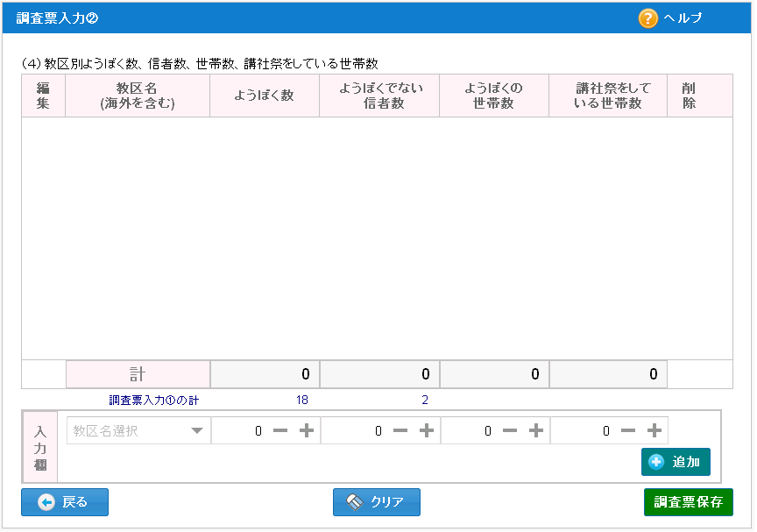757x532 pixels.
Task: Click the 講社祭をしている世帯数 column header
Action: click(609, 96)
